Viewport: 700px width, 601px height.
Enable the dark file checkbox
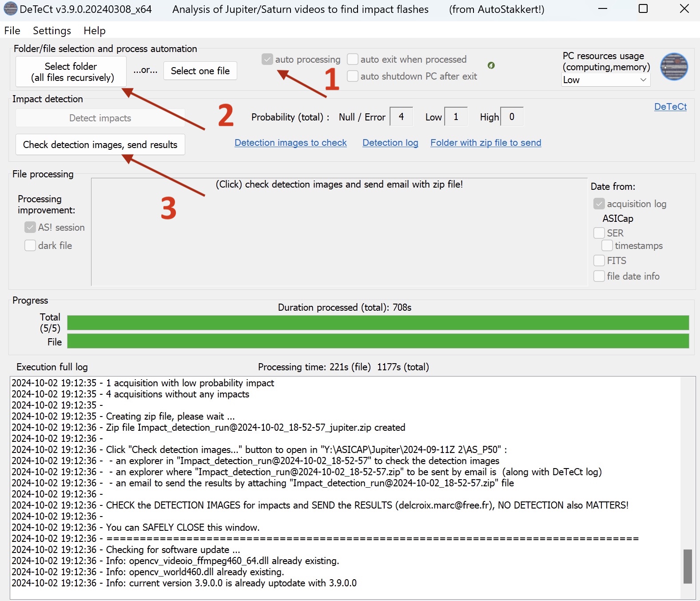pos(30,245)
